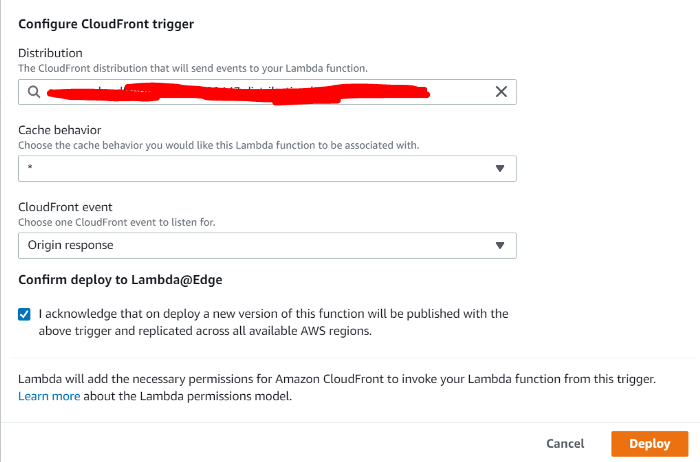Expand the Cache behavior dropdown arrow
The image size is (700, 462).
click(500, 168)
